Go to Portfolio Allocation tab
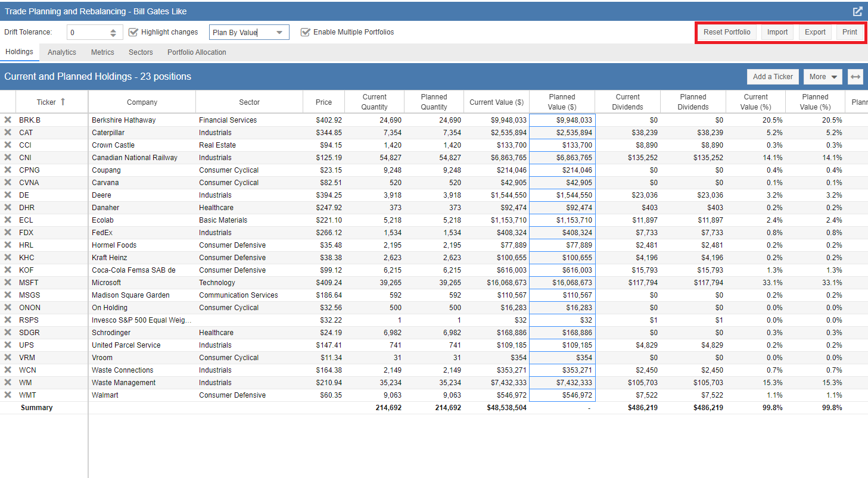This screenshot has width=868, height=478. click(197, 52)
